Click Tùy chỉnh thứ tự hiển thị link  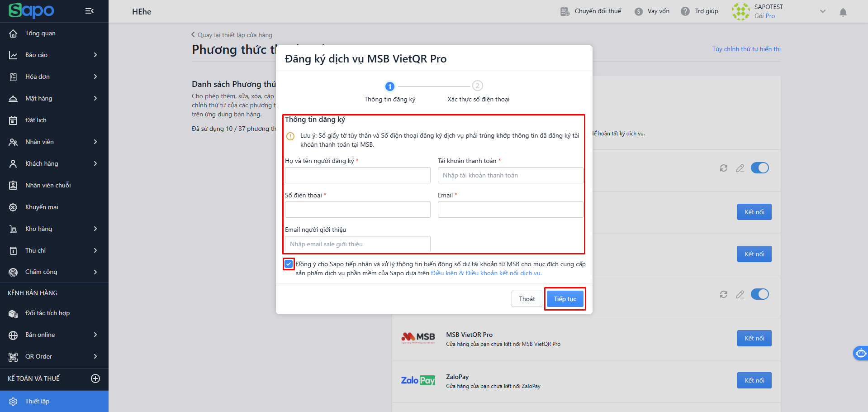pyautogui.click(x=746, y=49)
